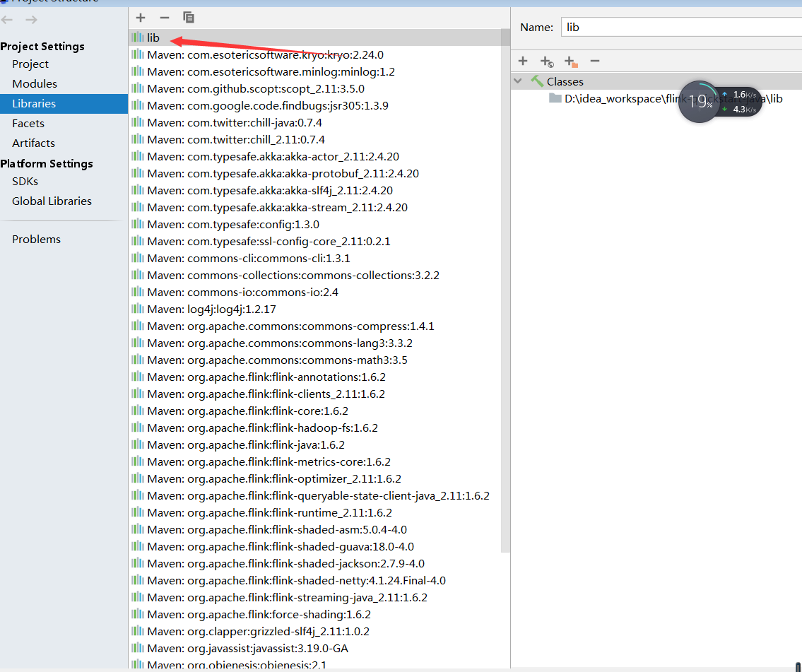
Task: Select Maven chill_2.11:0.7.4 library
Action: [314, 140]
